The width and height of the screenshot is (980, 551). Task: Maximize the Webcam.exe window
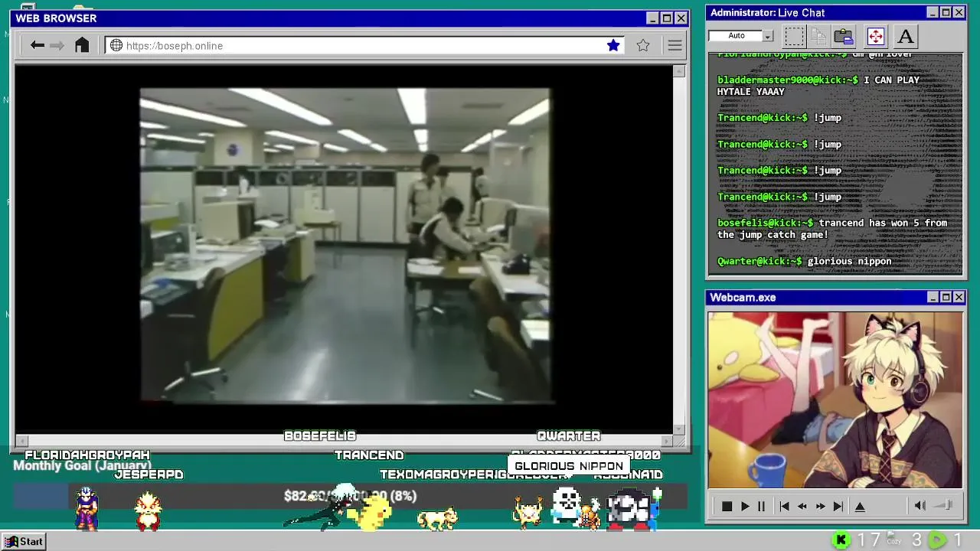click(946, 297)
